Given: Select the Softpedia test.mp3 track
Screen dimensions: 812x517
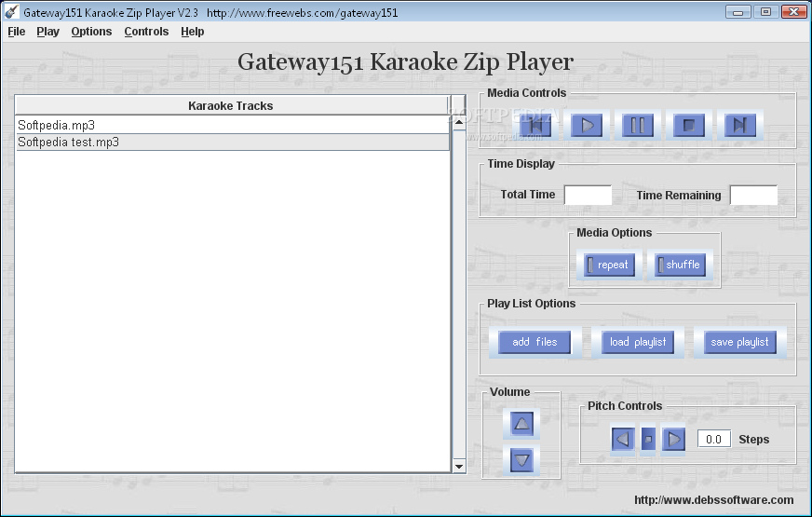Looking at the screenshot, I should click(233, 142).
